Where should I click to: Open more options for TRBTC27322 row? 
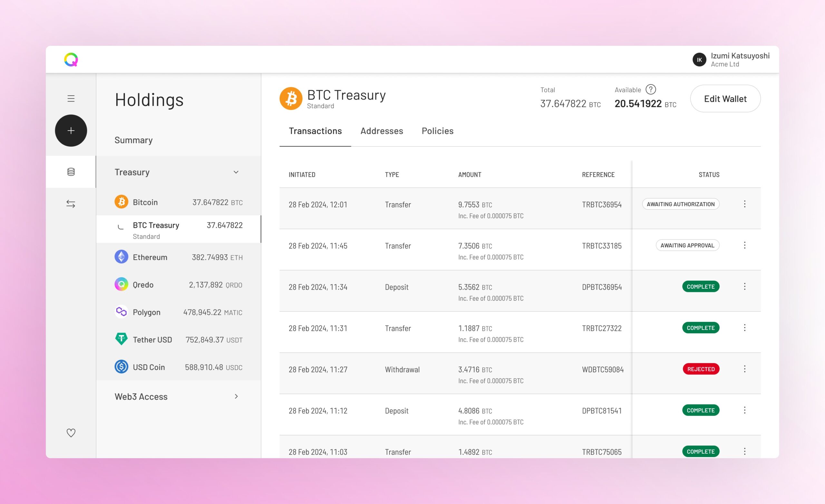745,327
